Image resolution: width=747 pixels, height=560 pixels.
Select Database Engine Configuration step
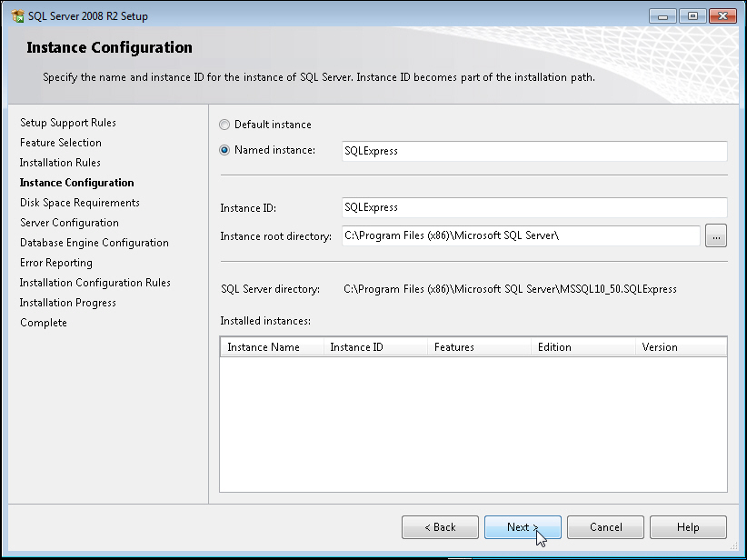[x=95, y=243]
